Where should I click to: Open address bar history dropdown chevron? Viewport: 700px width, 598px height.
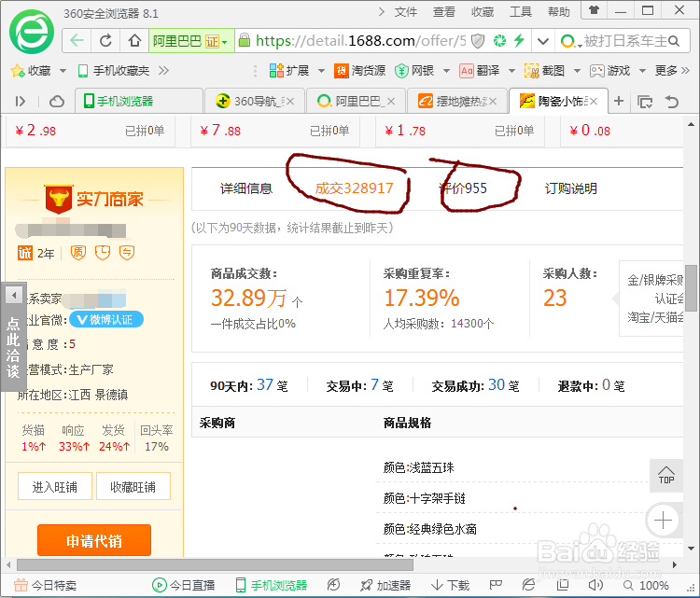tap(543, 41)
